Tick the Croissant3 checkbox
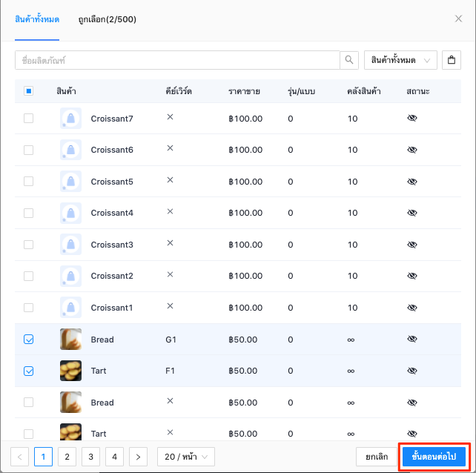The image size is (476, 473). pyautogui.click(x=28, y=245)
